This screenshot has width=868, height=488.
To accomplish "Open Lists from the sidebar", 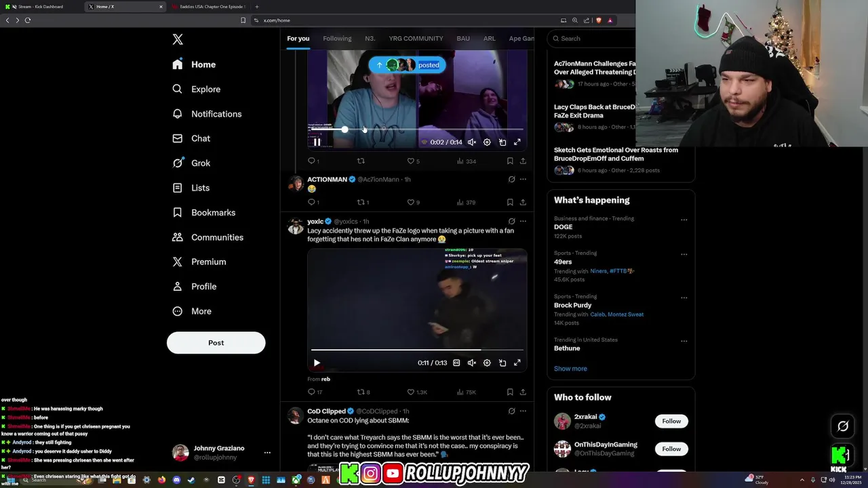I will coord(191,188).
